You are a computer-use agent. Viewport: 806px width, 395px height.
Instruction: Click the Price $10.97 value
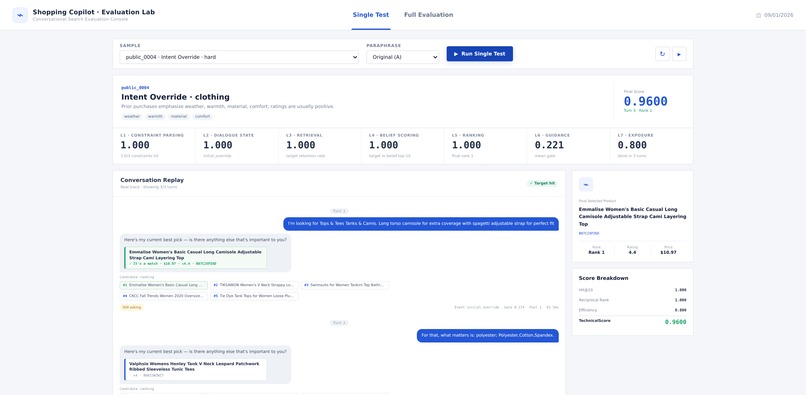click(668, 253)
